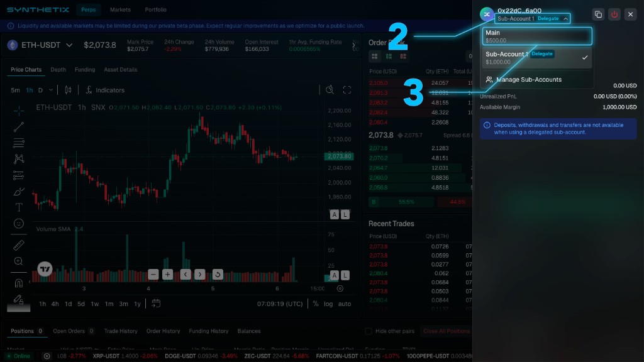
Task: Expand the ETH-USDT market pair dropdown
Action: tap(69, 45)
